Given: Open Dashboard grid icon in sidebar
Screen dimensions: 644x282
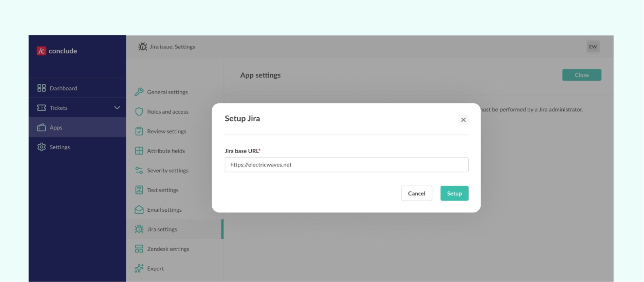Looking at the screenshot, I should [x=41, y=88].
